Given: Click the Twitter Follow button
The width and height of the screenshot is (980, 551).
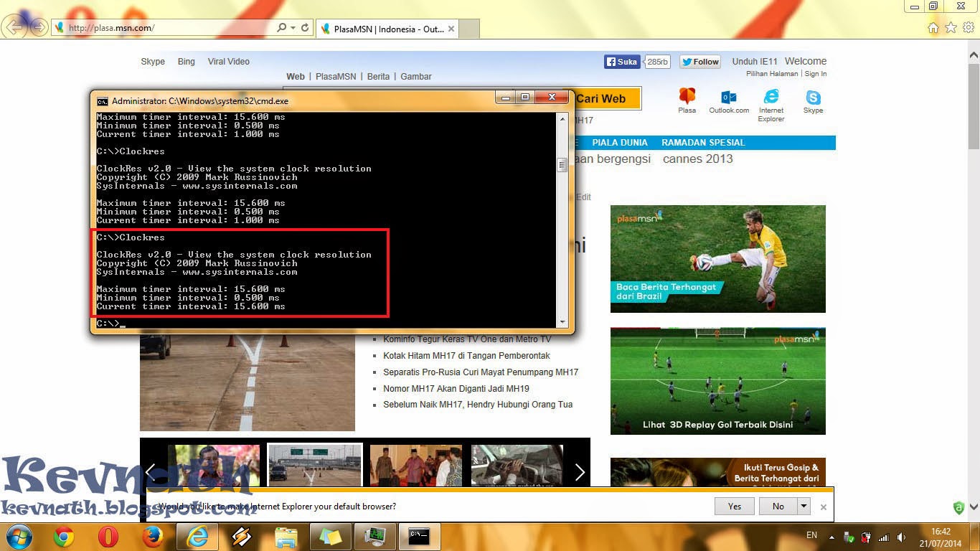Looking at the screenshot, I should tap(700, 62).
